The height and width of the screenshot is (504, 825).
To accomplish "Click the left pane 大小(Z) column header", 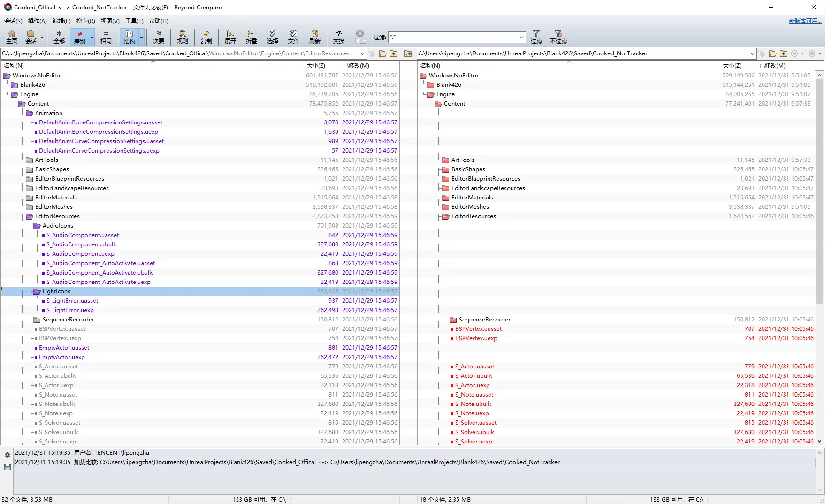I will [316, 65].
